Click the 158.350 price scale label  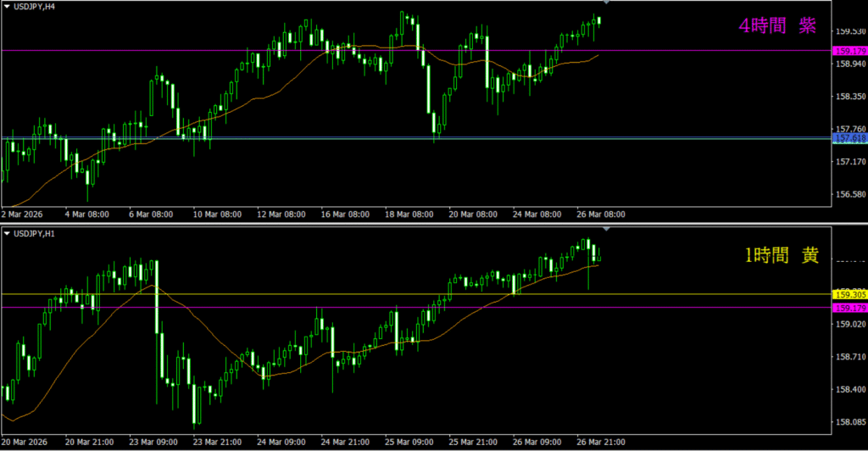coord(849,97)
